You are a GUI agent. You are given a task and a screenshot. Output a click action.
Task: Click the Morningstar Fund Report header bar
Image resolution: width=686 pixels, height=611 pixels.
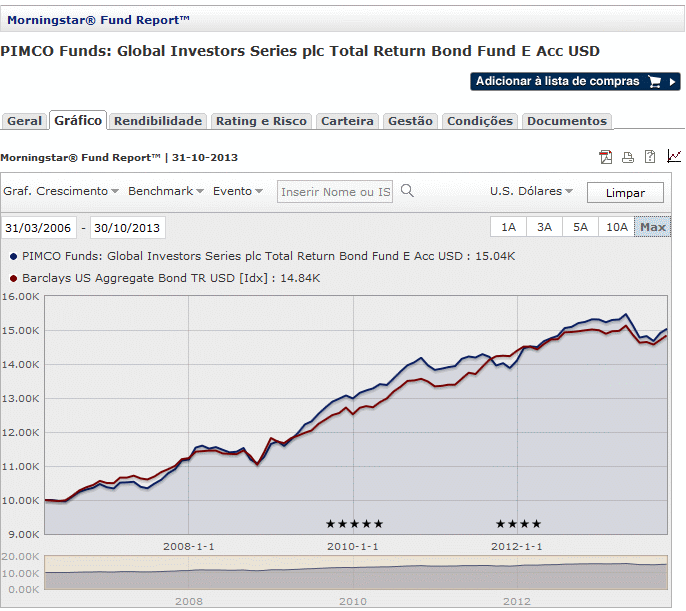[x=342, y=20]
